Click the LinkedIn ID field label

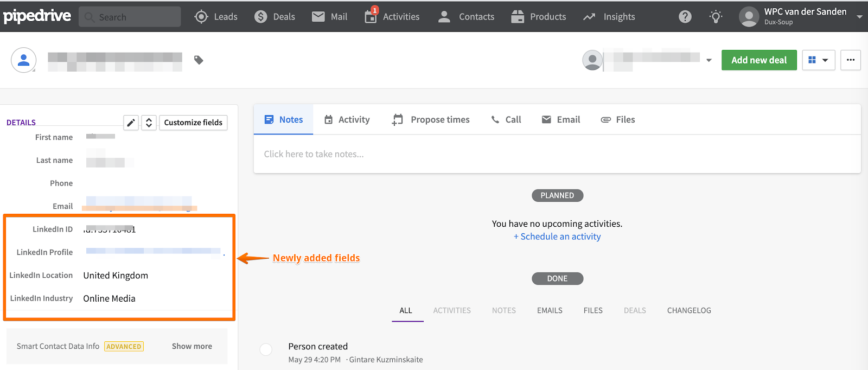click(x=53, y=229)
